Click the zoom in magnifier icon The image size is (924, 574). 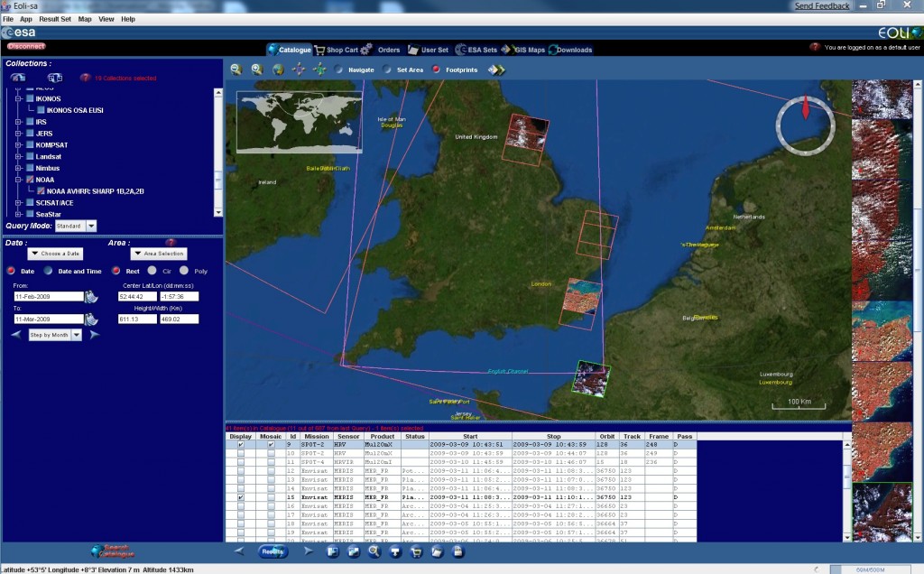pyautogui.click(x=257, y=69)
